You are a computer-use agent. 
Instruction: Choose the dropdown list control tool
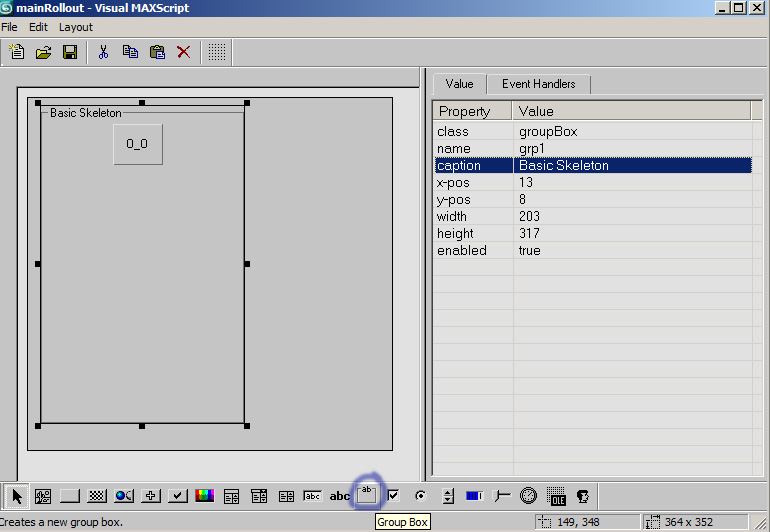(258, 496)
